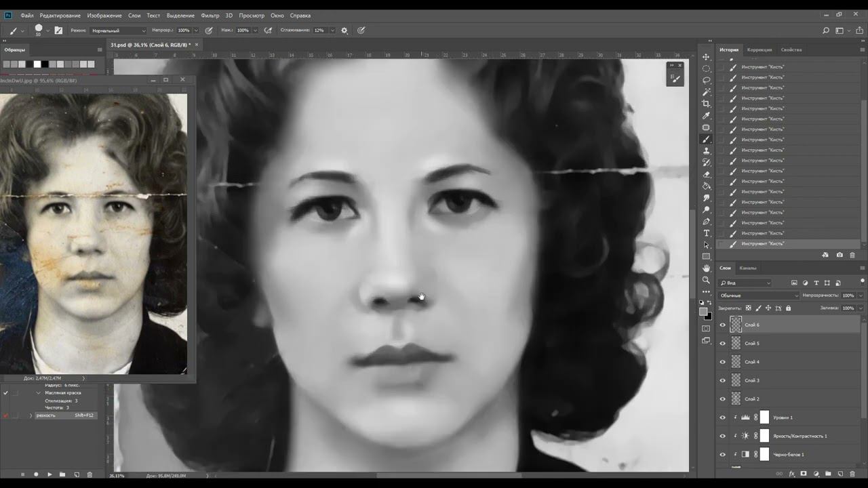Toggle visibility of Яркость/Контрастность 1 layer
The width and height of the screenshot is (868, 488).
tap(722, 436)
